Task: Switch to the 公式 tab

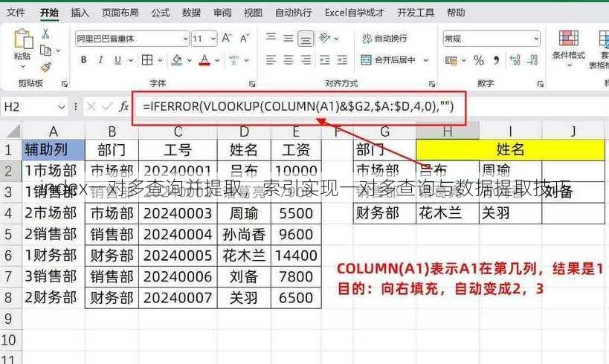Action: pyautogui.click(x=161, y=13)
